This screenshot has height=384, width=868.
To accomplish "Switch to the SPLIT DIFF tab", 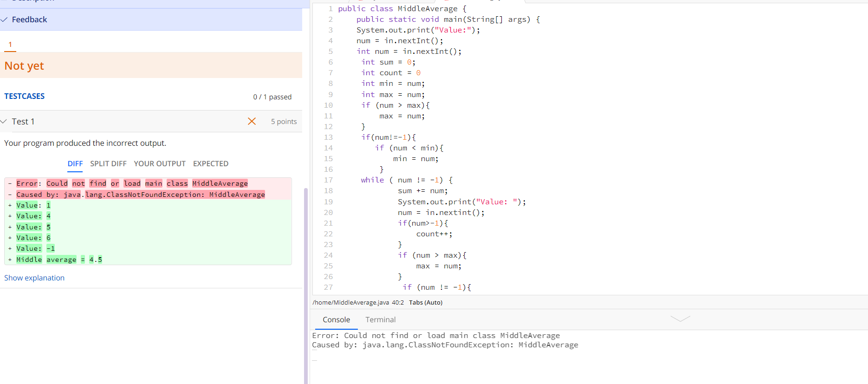I will pyautogui.click(x=108, y=163).
